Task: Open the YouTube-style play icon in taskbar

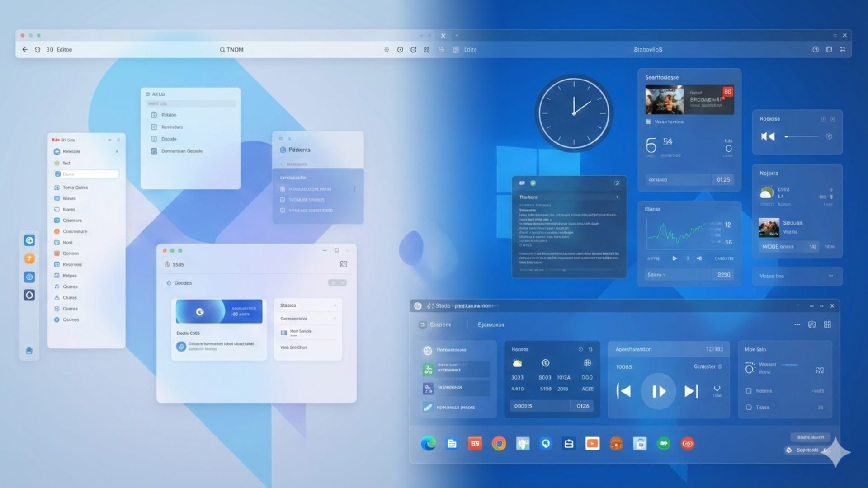Action: (x=592, y=444)
